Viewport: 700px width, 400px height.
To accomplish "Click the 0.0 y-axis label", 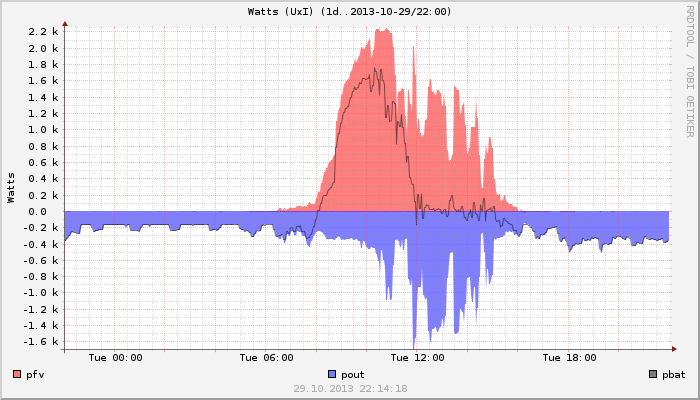I will [38, 211].
